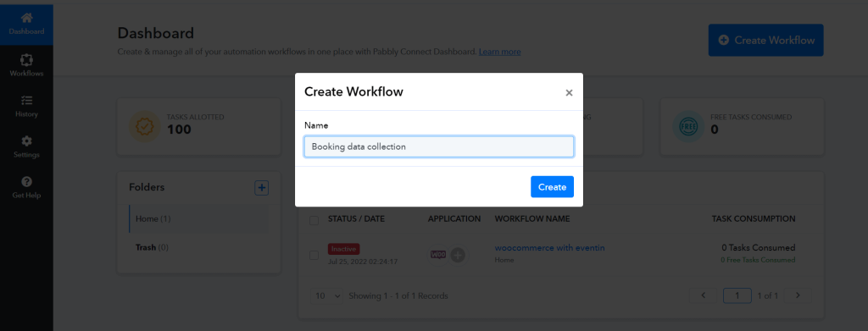This screenshot has height=331, width=868.
Task: Go to next page arrow
Action: pyautogui.click(x=798, y=295)
